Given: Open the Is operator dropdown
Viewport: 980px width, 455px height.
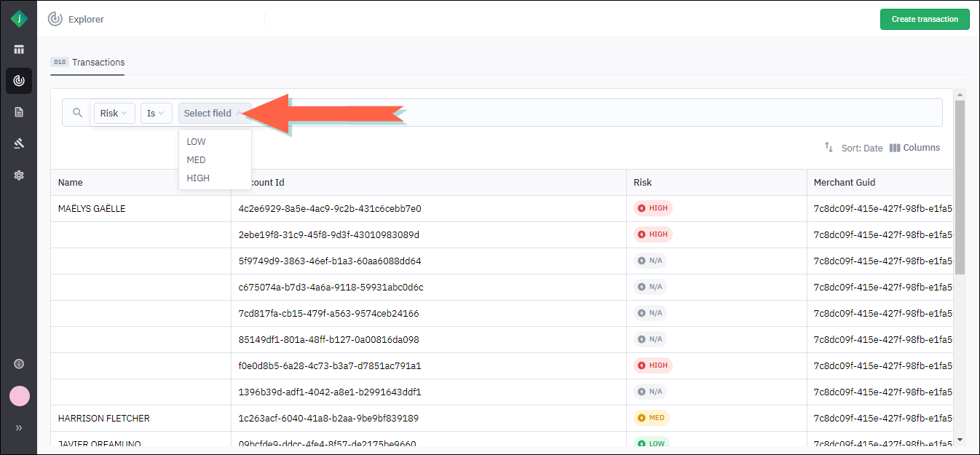Looking at the screenshot, I should click(156, 113).
